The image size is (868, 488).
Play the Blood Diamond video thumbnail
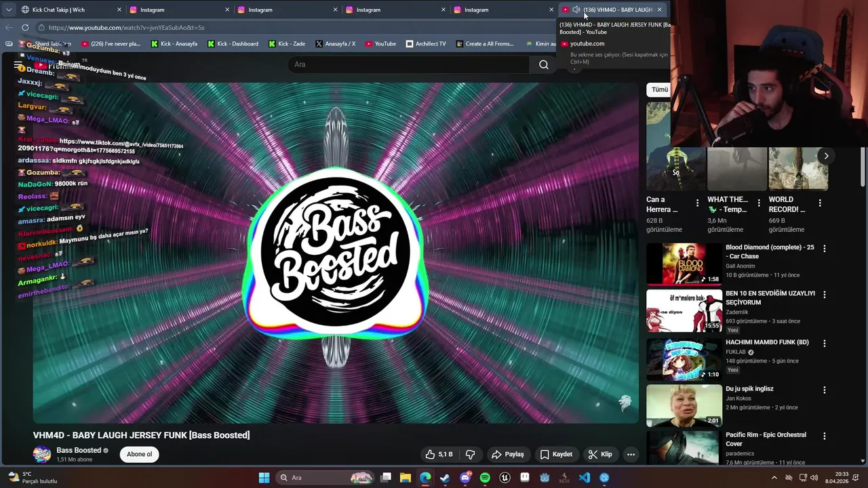click(684, 264)
